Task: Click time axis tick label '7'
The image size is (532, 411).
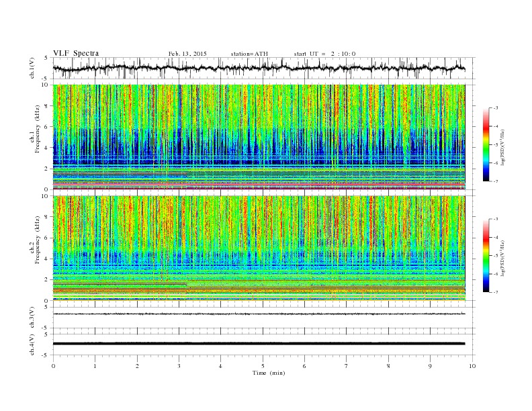Action: (347, 366)
